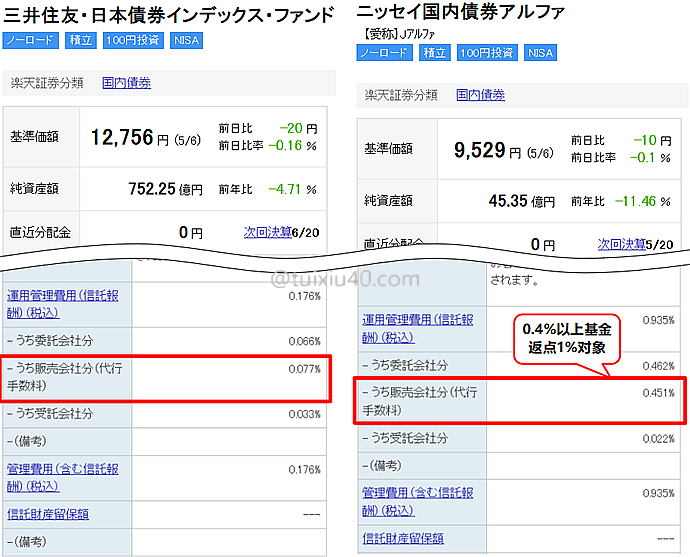Open 国内債券 category link for ニッセイ fund
690x557 pixels.
(481, 95)
